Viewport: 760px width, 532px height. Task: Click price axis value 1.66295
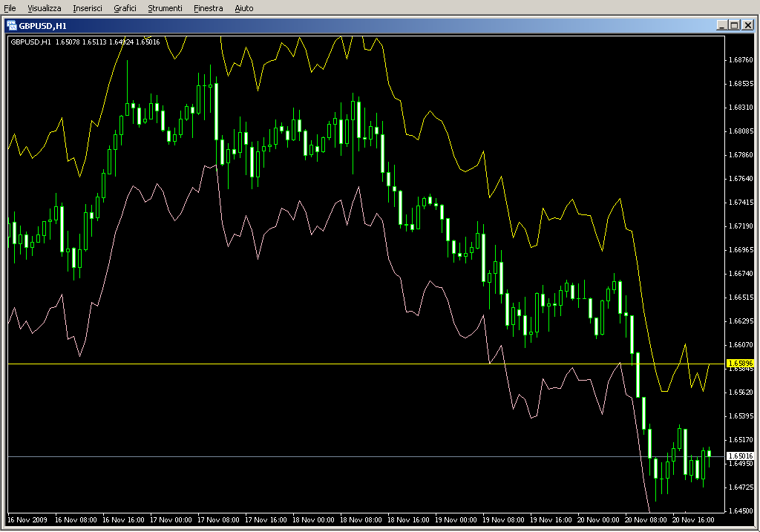click(x=741, y=321)
